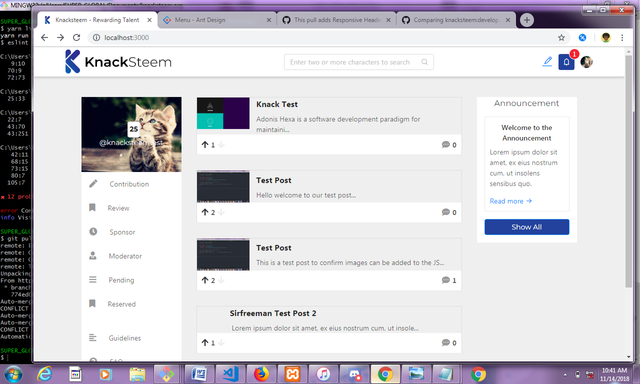Screen dimensions: 640x384
Task: Downvote the Hello welcome Test Post
Action: coord(221,212)
